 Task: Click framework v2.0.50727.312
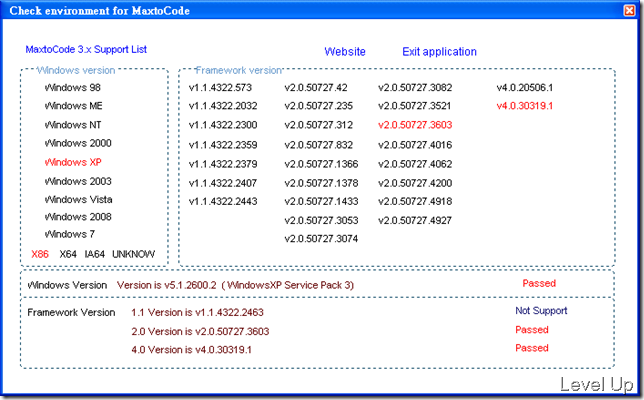pos(319,125)
